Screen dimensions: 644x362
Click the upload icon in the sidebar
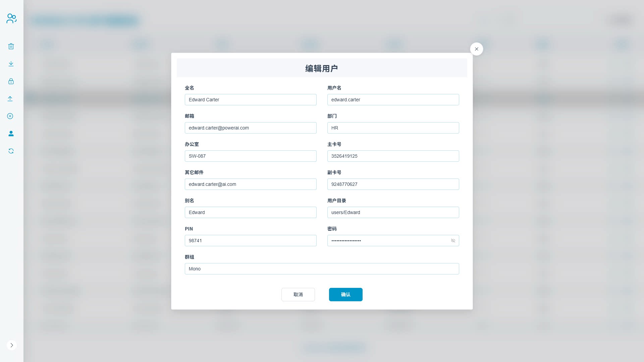10,98
